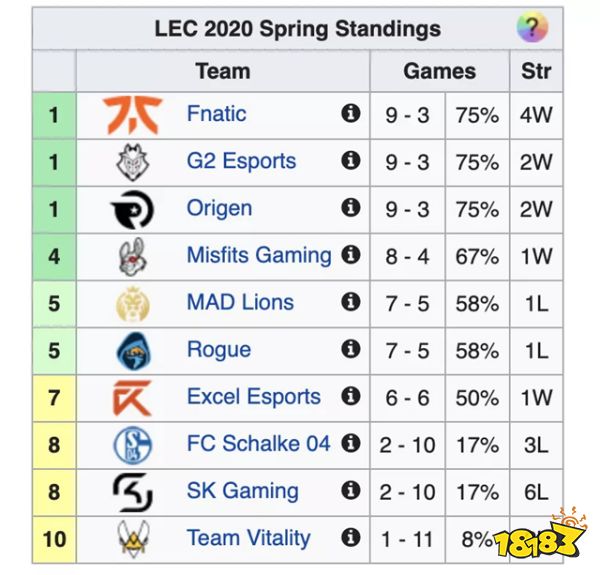600x575 pixels.
Task: Click info icon beside Origen
Action: (x=351, y=208)
